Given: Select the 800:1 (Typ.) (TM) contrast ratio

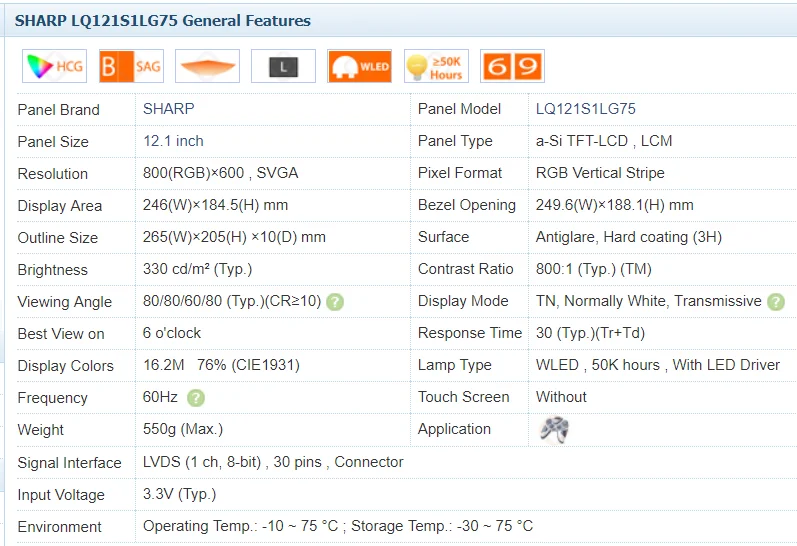Looking at the screenshot, I should [x=594, y=269].
